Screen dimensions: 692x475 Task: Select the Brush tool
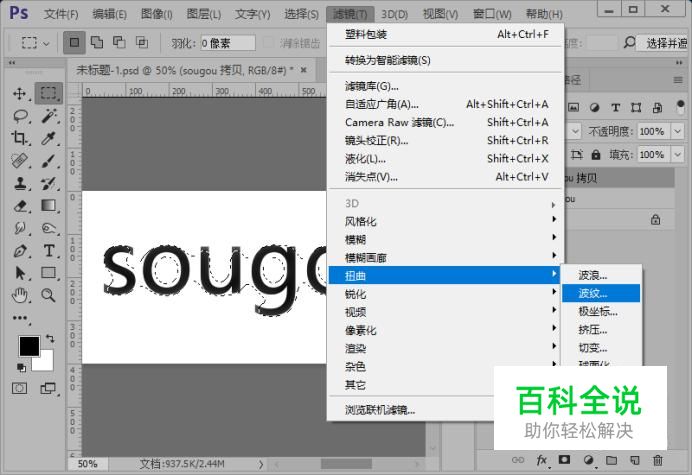[x=49, y=160]
